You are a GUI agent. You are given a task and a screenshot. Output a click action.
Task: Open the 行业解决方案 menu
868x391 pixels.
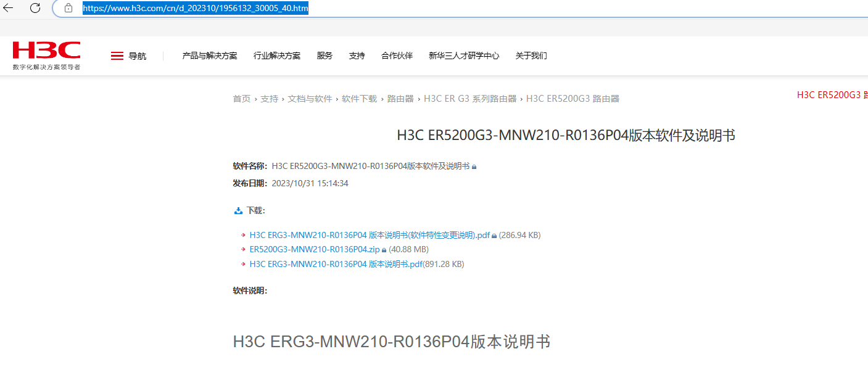(277, 56)
